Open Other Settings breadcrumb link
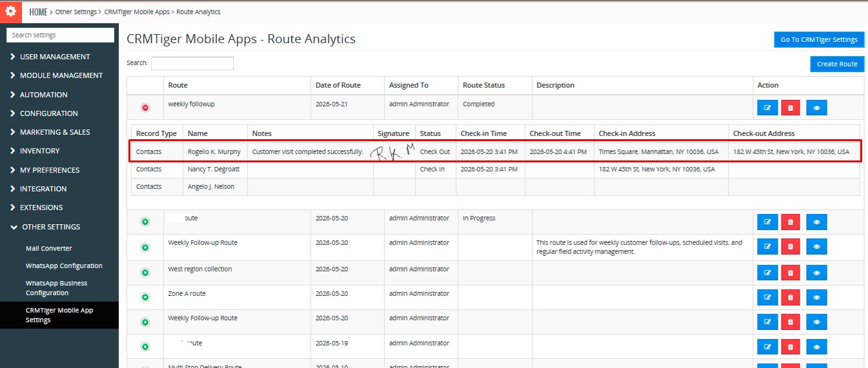The height and width of the screenshot is (368, 868). [76, 12]
